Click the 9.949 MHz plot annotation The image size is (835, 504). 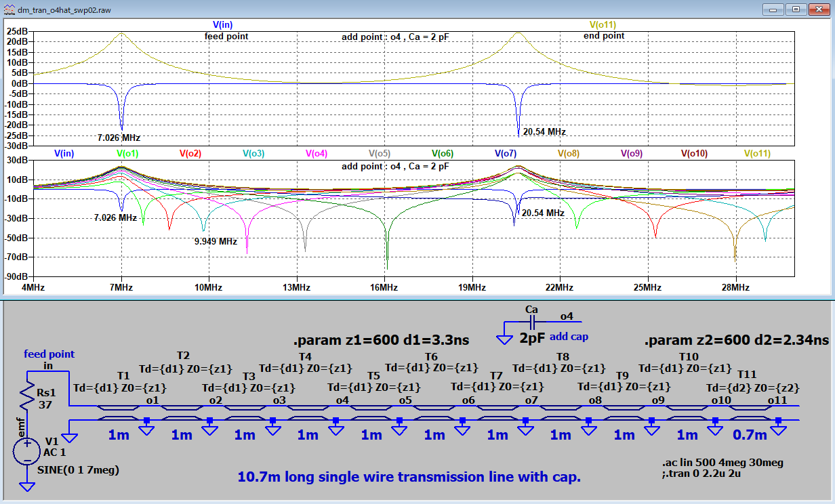(x=216, y=241)
